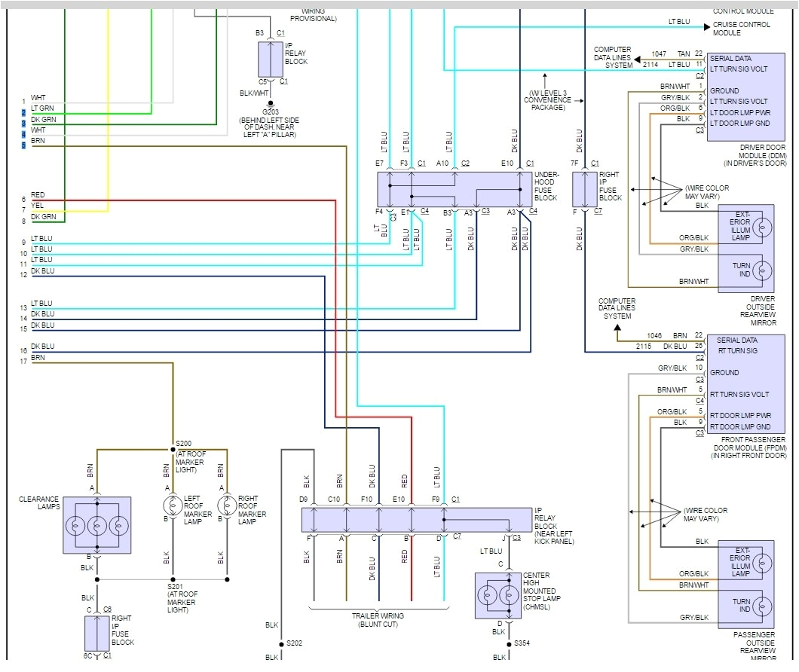Select the DK BLU wire color label
Viewport: 799px width, 672px height.
[43, 271]
